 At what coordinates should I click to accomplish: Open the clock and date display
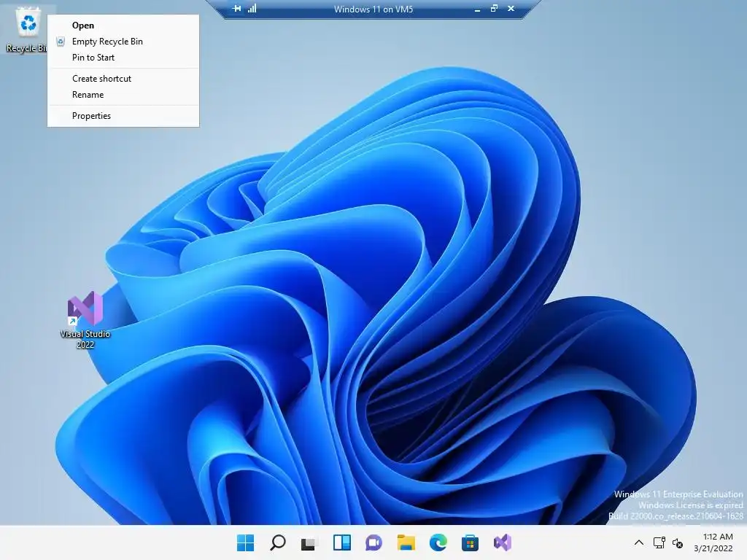click(713, 542)
